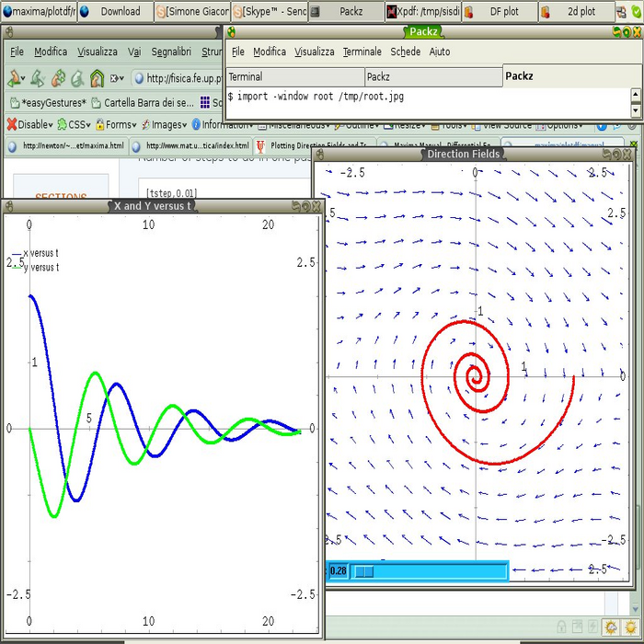Switch to DF plot taskbar window
Image resolution: width=644 pixels, height=644 pixels.
point(500,11)
